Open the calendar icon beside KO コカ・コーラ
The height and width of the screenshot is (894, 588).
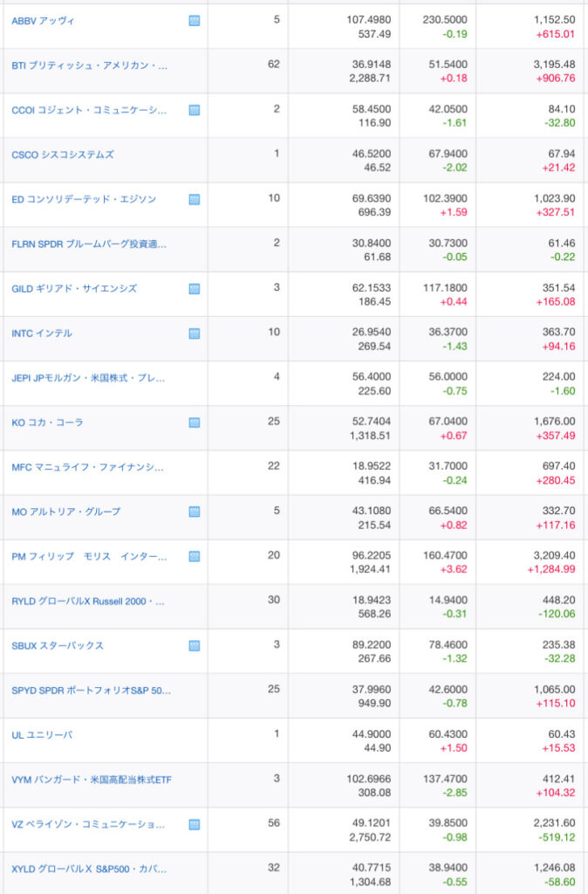[195, 423]
